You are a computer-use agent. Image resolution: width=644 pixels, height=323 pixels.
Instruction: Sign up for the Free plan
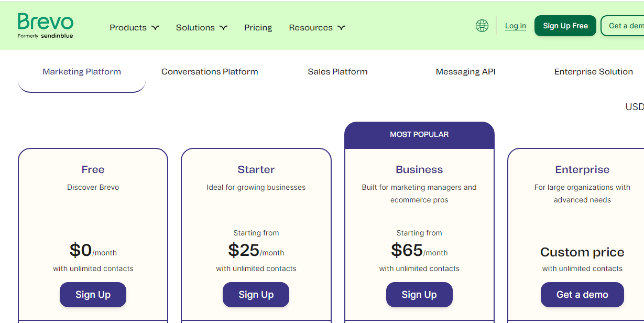click(93, 295)
